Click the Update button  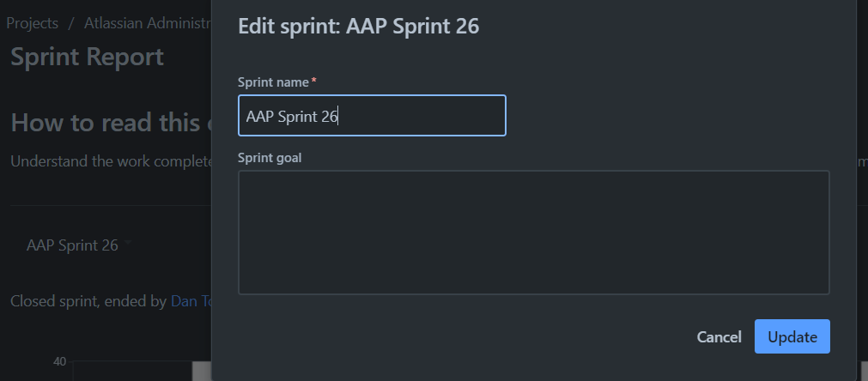(792, 337)
